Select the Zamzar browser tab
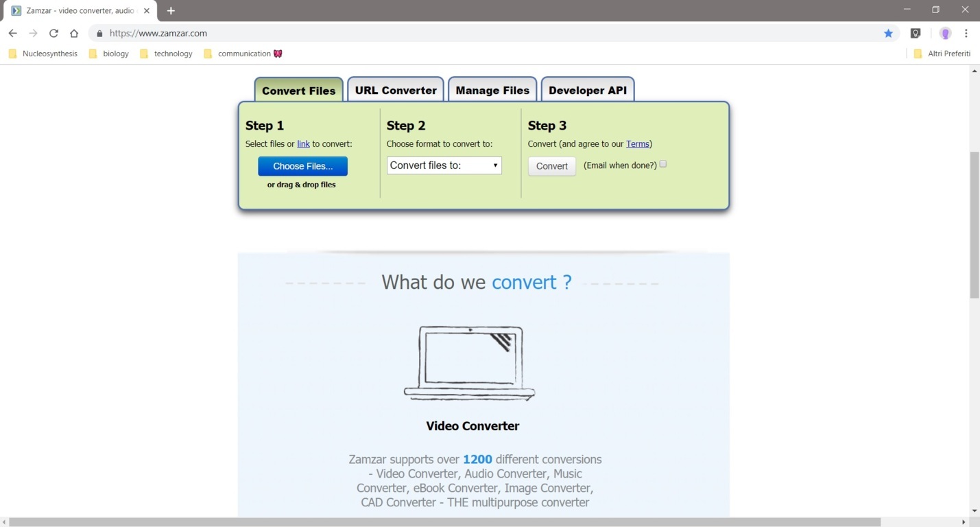The width and height of the screenshot is (980, 527). (81, 11)
